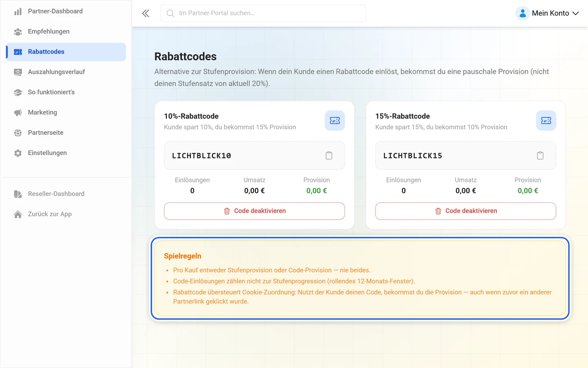This screenshot has width=588, height=368.
Task: Click the 10%-Rabattcode ticket badge icon
Action: (335, 121)
